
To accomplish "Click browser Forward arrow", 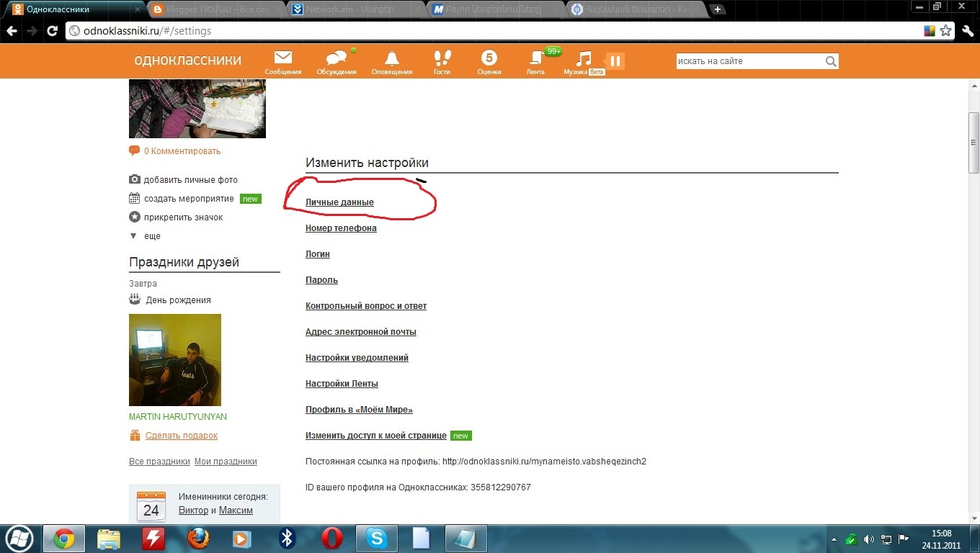I will click(32, 31).
